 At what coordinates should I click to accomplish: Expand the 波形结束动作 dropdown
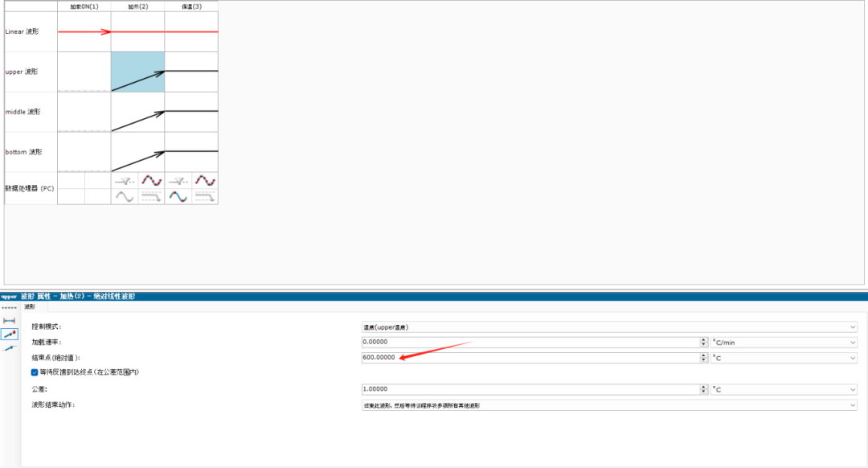point(608,405)
